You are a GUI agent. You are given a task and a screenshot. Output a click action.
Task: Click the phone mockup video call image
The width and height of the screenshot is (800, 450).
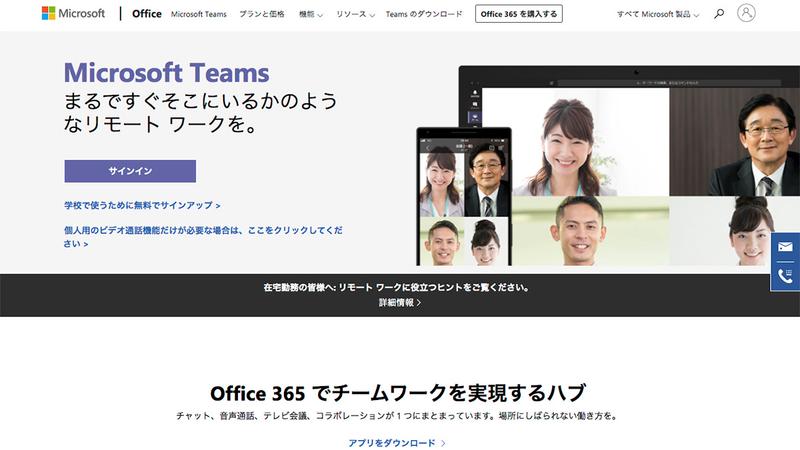tap(464, 196)
